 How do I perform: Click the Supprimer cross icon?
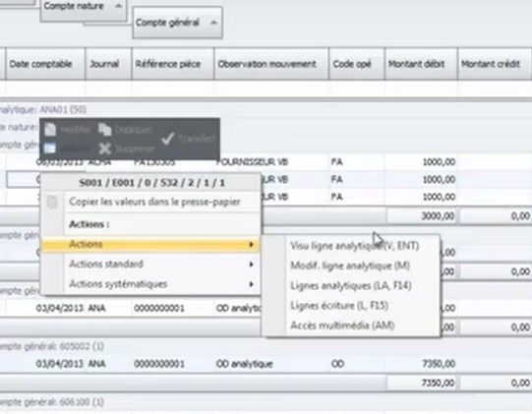click(105, 148)
